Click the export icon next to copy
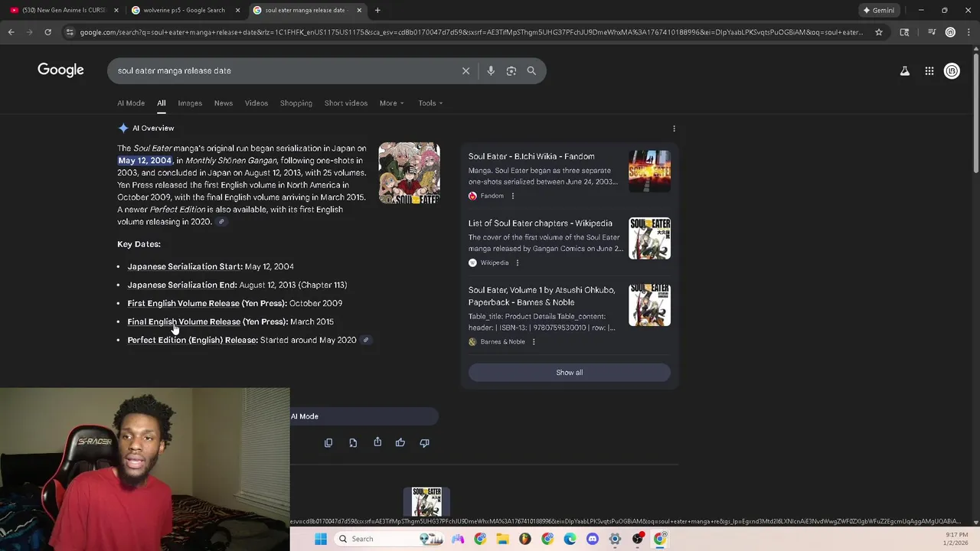980x551 pixels. 353,442
